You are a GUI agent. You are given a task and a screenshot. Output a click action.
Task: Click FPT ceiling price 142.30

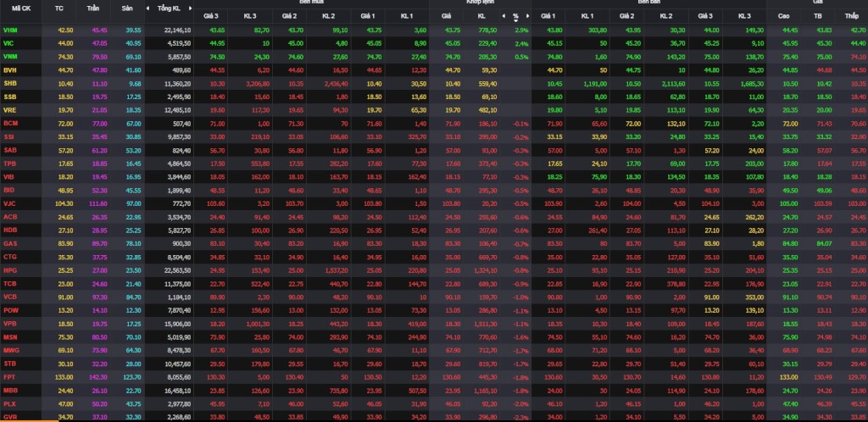(97, 376)
